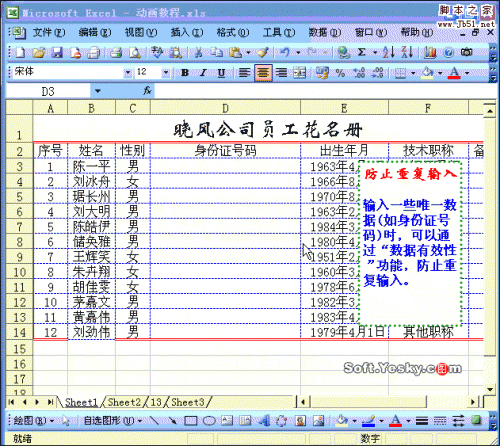Open the font name dropdown for 宋体

pos(128,72)
